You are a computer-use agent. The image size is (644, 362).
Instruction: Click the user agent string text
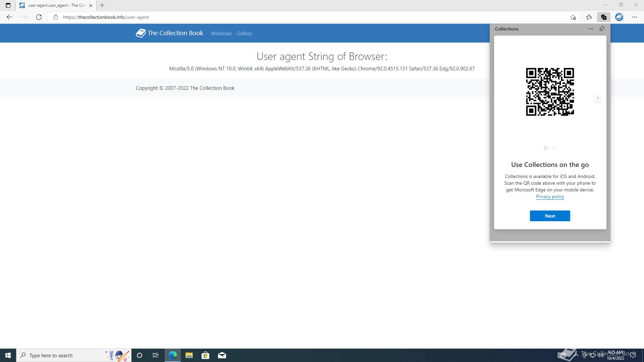pyautogui.click(x=322, y=69)
